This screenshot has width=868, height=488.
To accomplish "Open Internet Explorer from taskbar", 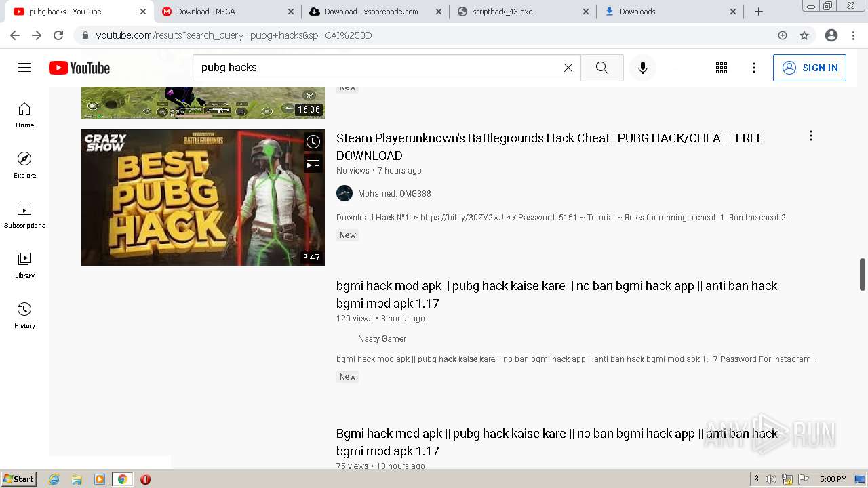I will tap(54, 479).
